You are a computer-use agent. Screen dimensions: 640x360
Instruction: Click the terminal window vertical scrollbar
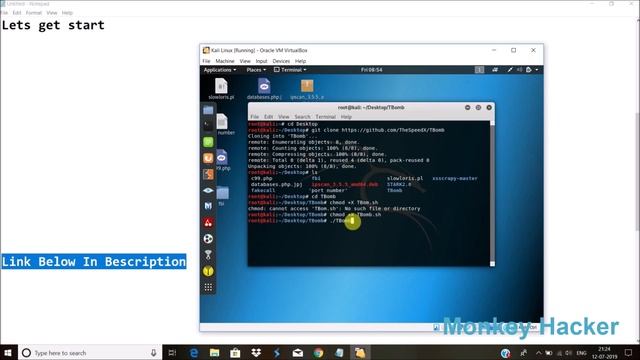click(492, 193)
